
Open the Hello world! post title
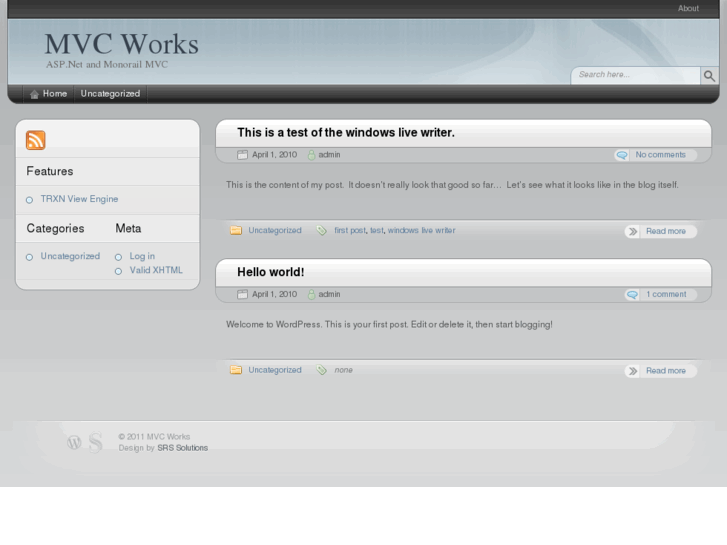click(x=271, y=272)
